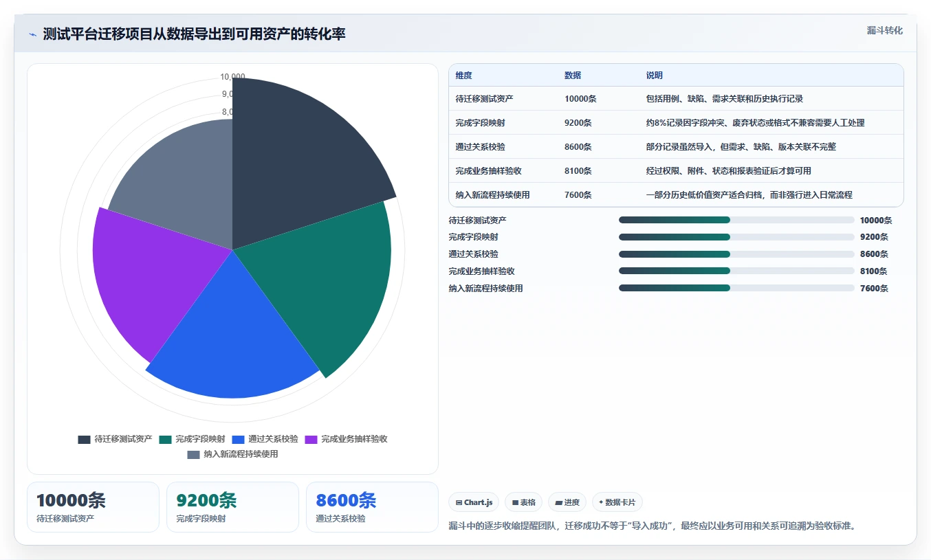
Task: Click the 7600条 value in the table
Action: click(578, 195)
